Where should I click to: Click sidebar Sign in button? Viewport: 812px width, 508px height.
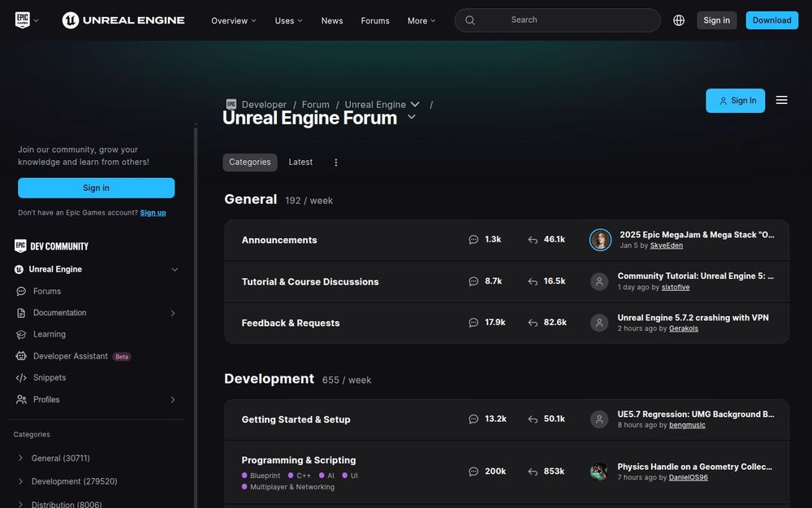click(x=97, y=188)
